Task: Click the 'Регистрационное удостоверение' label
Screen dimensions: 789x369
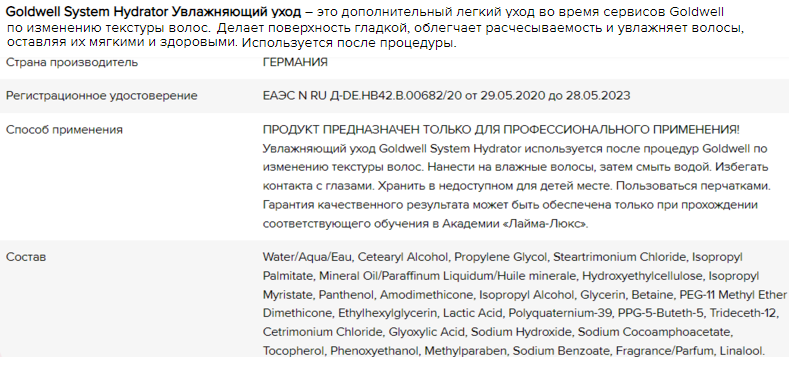Action: pyautogui.click(x=102, y=96)
